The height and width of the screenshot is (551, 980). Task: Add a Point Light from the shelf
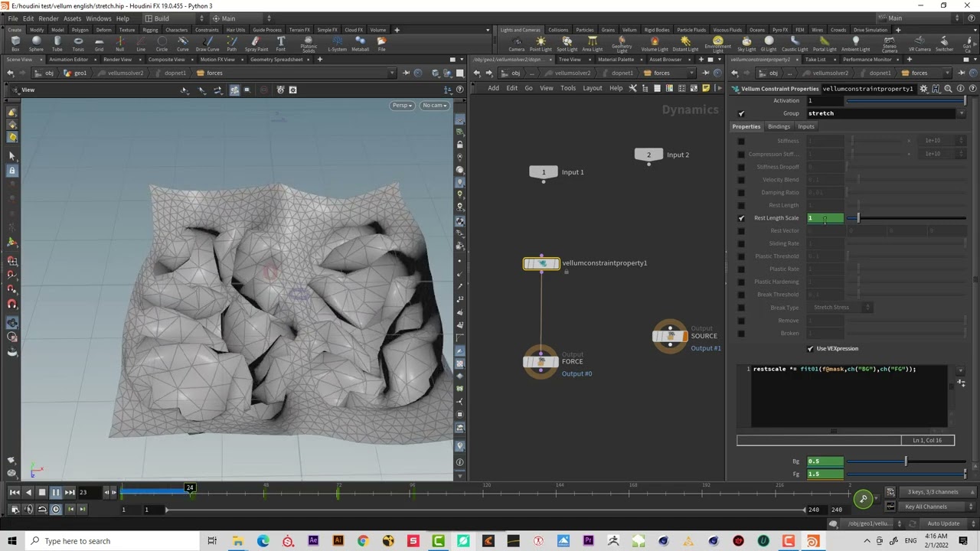(541, 44)
